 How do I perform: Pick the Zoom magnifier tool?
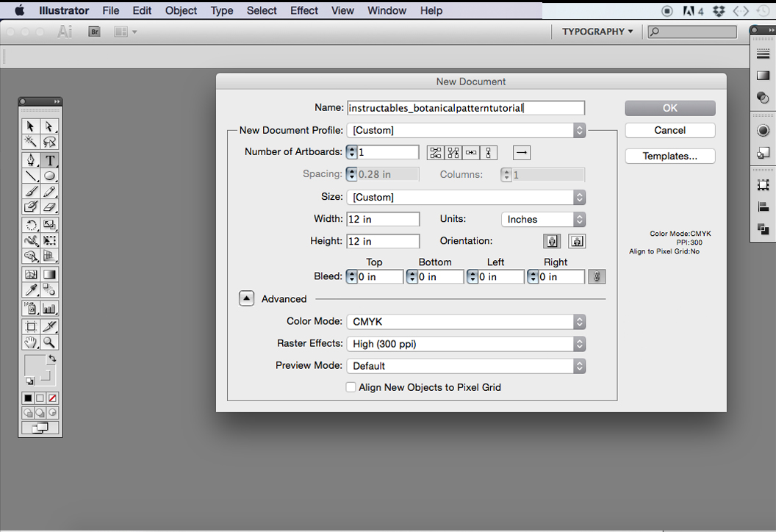(49, 342)
